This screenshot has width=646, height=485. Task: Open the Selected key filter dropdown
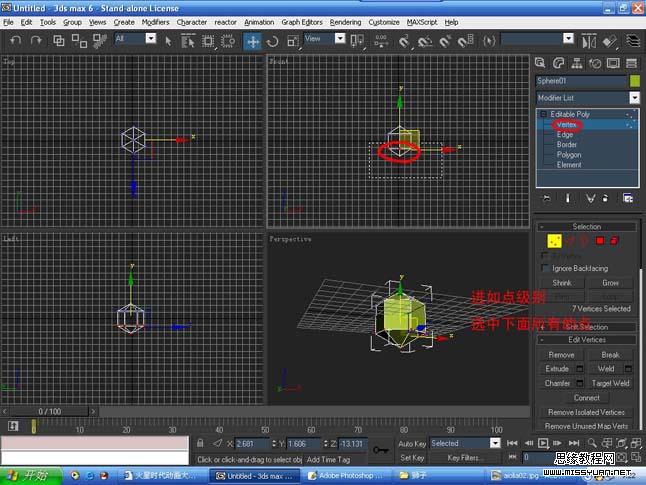(495, 443)
